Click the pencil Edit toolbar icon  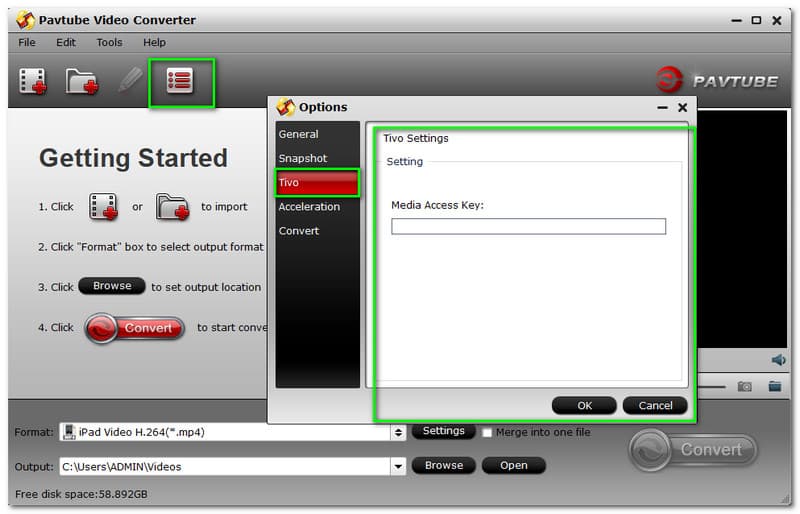point(130,80)
